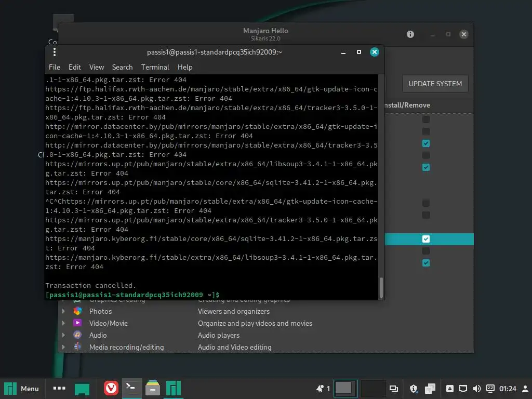Uncheck the checkbox in the highlighted row
This screenshot has width=532, height=399.
pyautogui.click(x=426, y=239)
